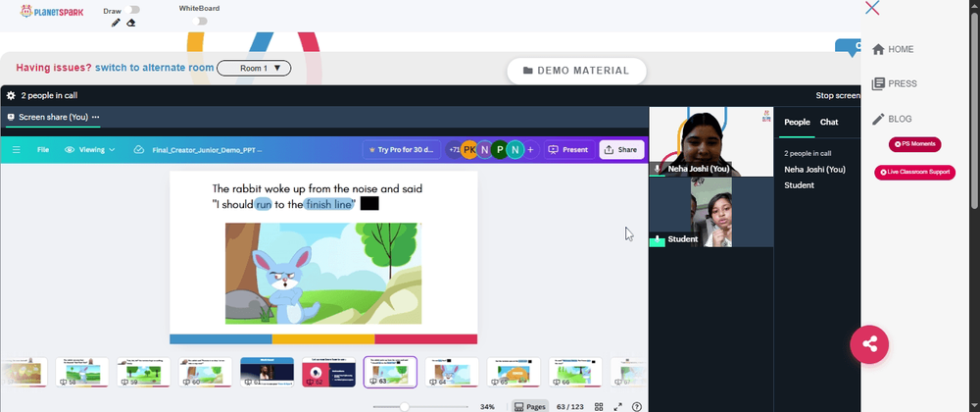Click Neha Joshi video tile
Screen dimensions: 980x412
pyautogui.click(x=711, y=142)
